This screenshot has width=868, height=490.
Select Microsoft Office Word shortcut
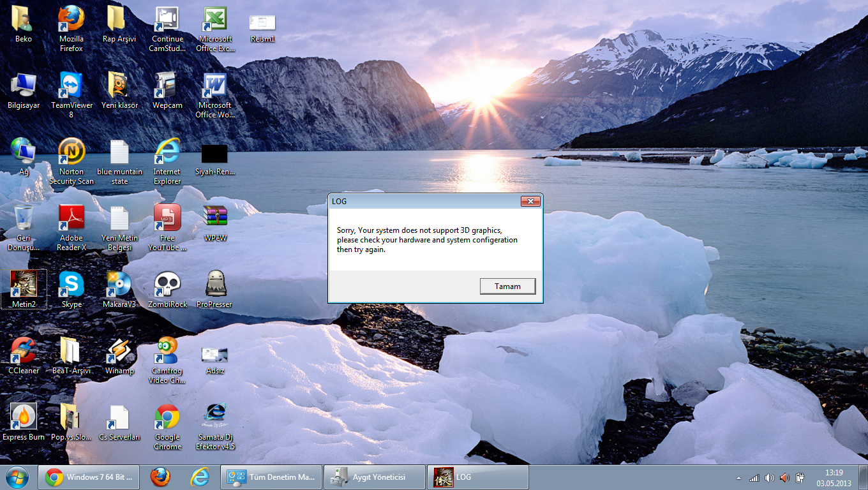pyautogui.click(x=215, y=95)
